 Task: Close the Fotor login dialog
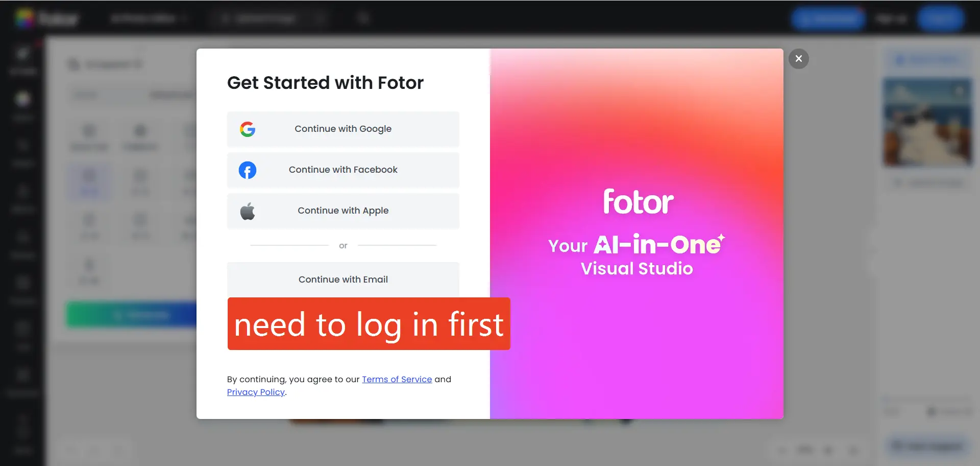(799, 59)
